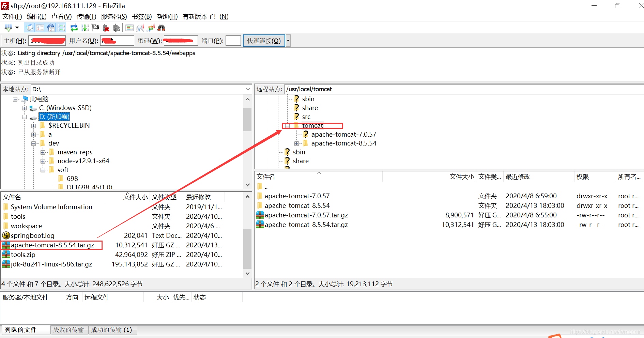The height and width of the screenshot is (338, 644).
Task: Focus the 主机 host input field
Action: point(47,41)
